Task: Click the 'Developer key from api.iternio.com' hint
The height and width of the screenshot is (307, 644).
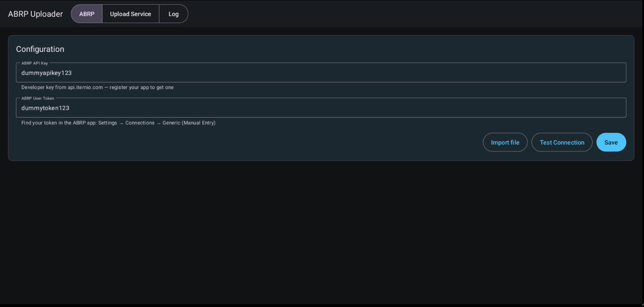Action: click(97, 87)
